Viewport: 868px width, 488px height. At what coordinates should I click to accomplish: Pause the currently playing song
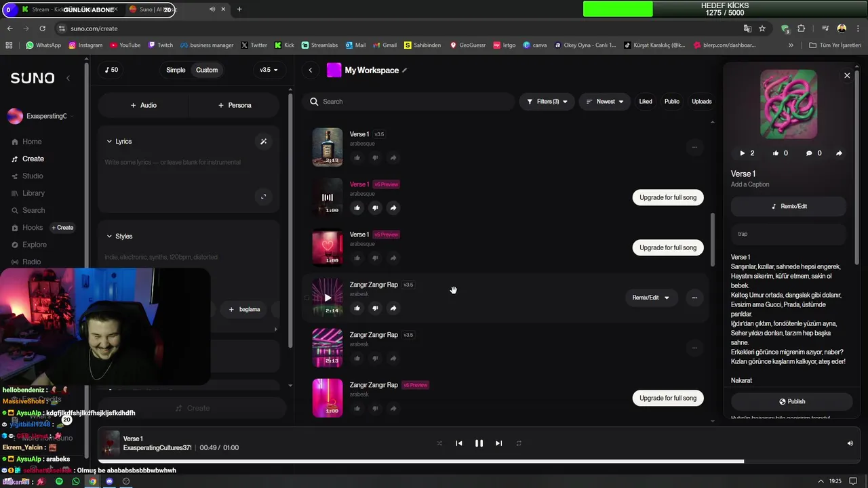point(479,443)
